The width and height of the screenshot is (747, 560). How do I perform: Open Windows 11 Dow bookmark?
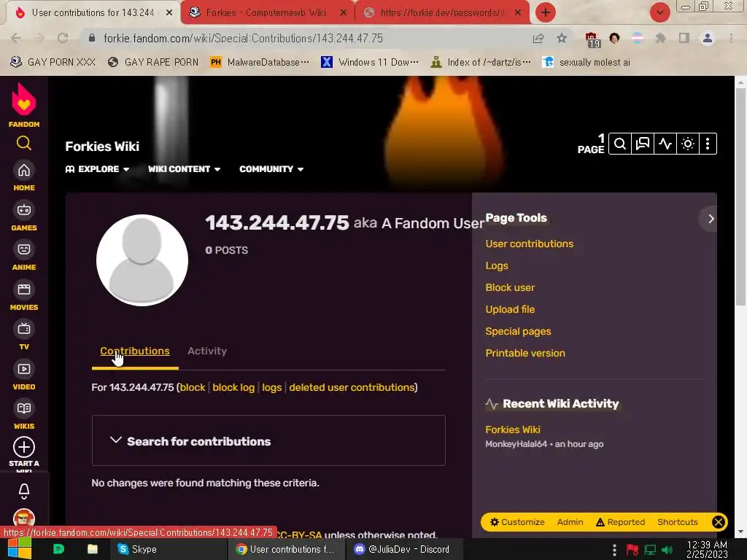(x=370, y=63)
